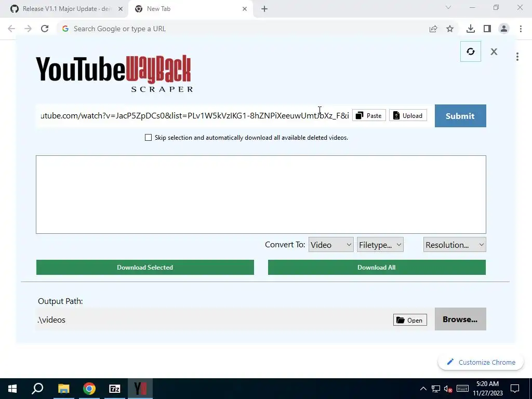
Task: Open Windows taskbar search
Action: click(x=37, y=389)
